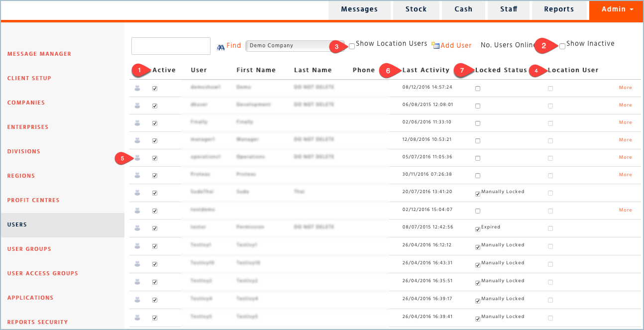Viewport: 644px width, 330px height.
Task: Toggle Location User checkbox in 12/08/2016 10:53:21 row
Action: pos(550,141)
